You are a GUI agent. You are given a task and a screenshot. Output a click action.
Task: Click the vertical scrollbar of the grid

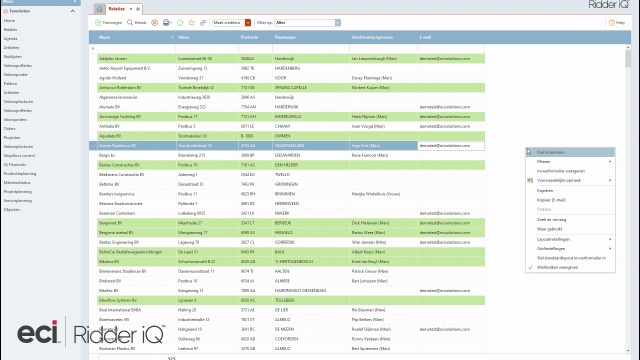[x=628, y=58]
